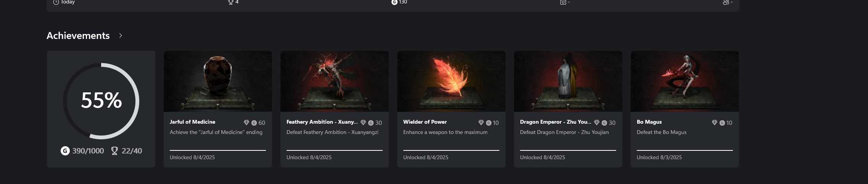The width and height of the screenshot is (868, 184).
Task: Click the Defeat Dragon Emperor description text
Action: [x=564, y=132]
